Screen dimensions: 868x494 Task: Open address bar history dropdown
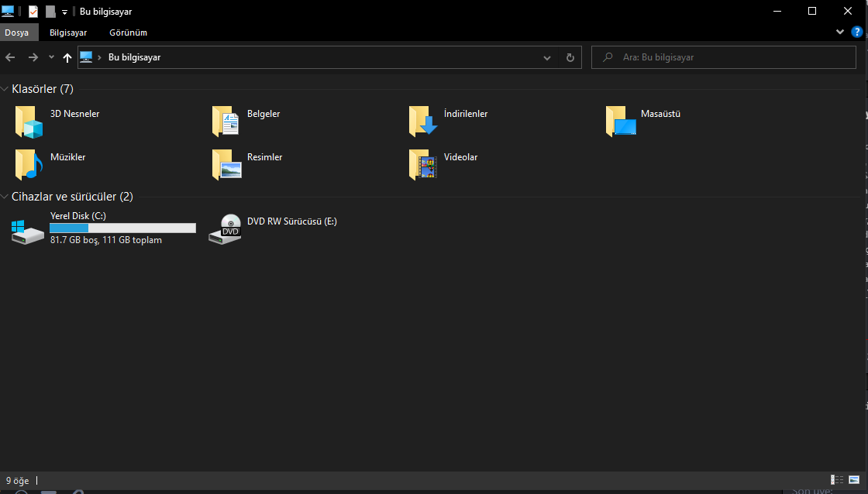(x=547, y=57)
